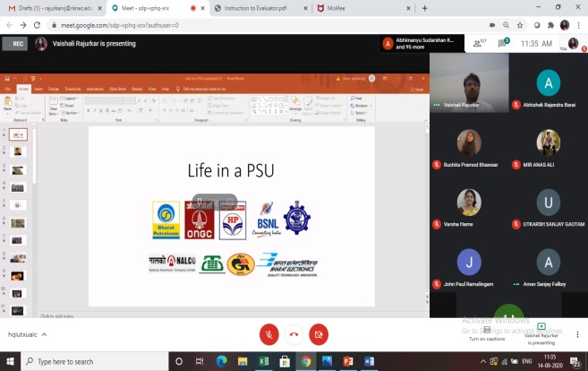Click the zoom magnifier icon in address bar
Screen dimensions: 588x371
click(x=506, y=25)
